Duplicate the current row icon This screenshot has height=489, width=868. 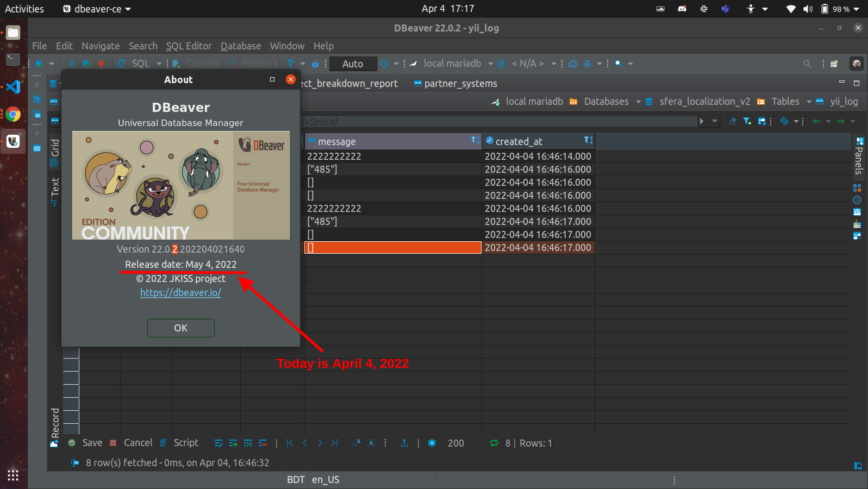(x=248, y=443)
